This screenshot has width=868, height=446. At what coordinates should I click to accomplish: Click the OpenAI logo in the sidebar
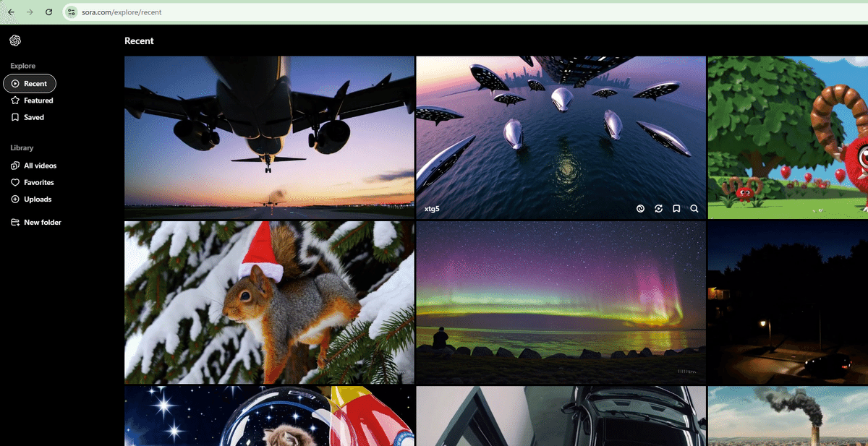[15, 40]
